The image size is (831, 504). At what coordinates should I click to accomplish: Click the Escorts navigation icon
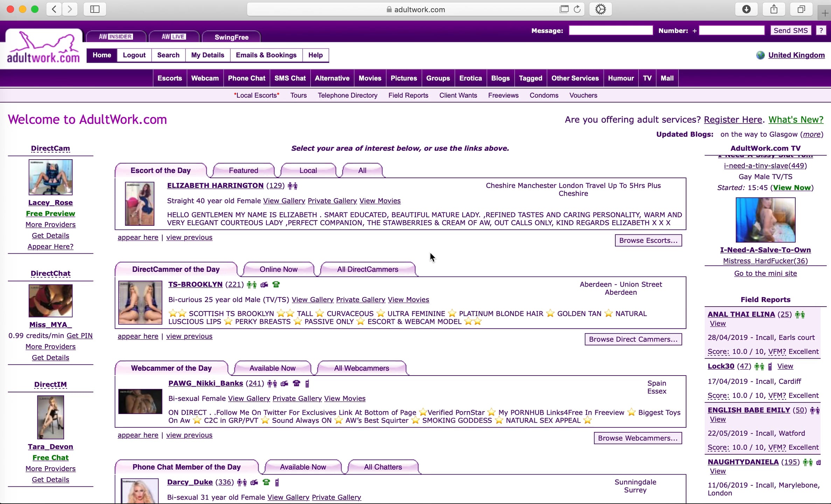[169, 78]
